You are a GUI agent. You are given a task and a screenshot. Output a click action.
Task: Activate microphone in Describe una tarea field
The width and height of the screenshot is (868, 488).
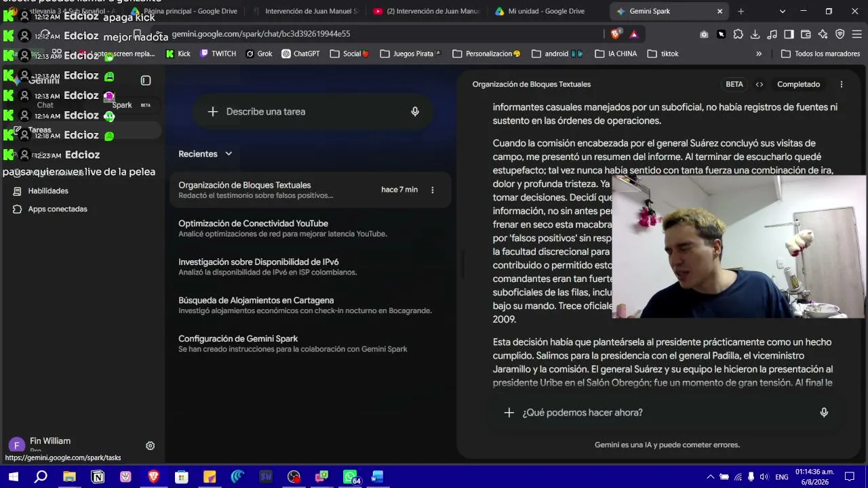click(x=415, y=112)
